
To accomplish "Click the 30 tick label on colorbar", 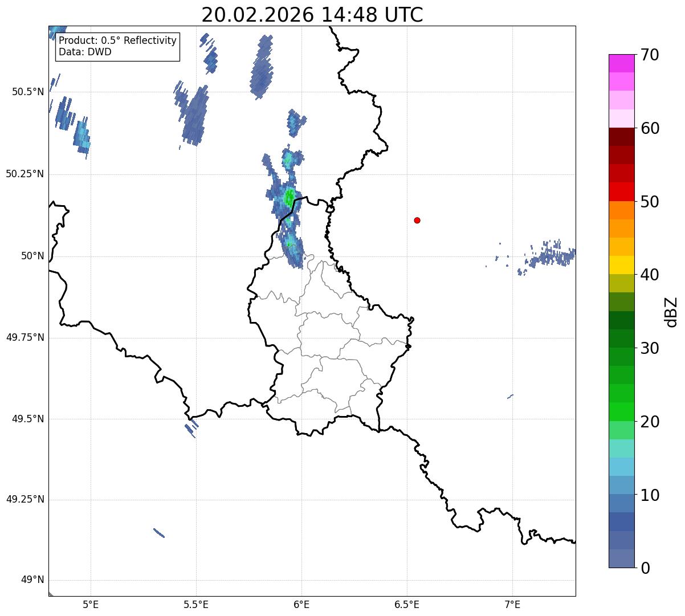I will click(650, 348).
